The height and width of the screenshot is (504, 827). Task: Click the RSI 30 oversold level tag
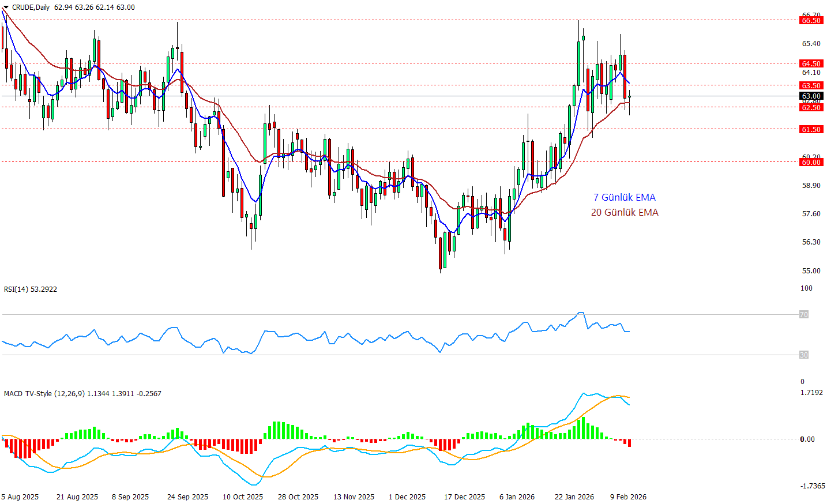pos(803,355)
